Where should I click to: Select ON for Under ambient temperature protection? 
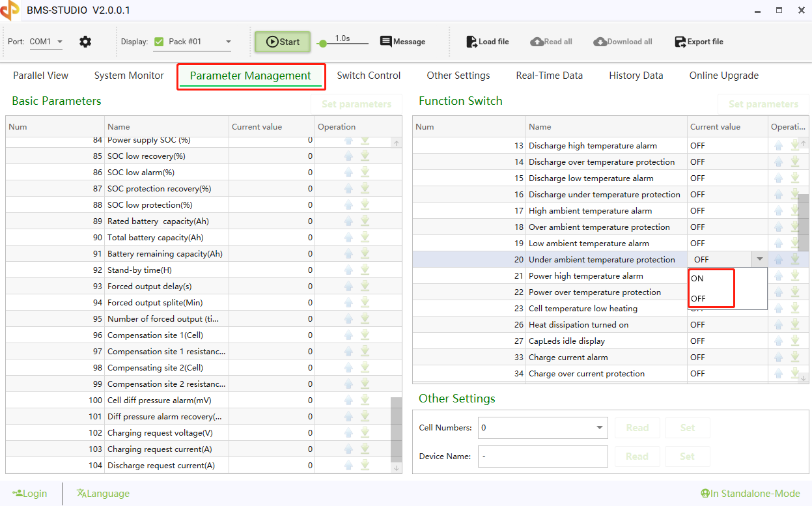coord(696,277)
